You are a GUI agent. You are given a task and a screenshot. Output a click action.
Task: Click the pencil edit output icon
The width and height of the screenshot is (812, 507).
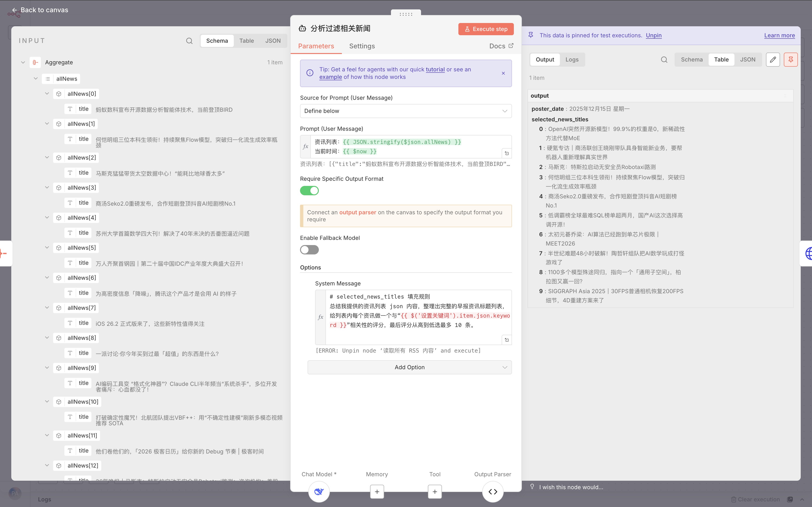pyautogui.click(x=773, y=60)
